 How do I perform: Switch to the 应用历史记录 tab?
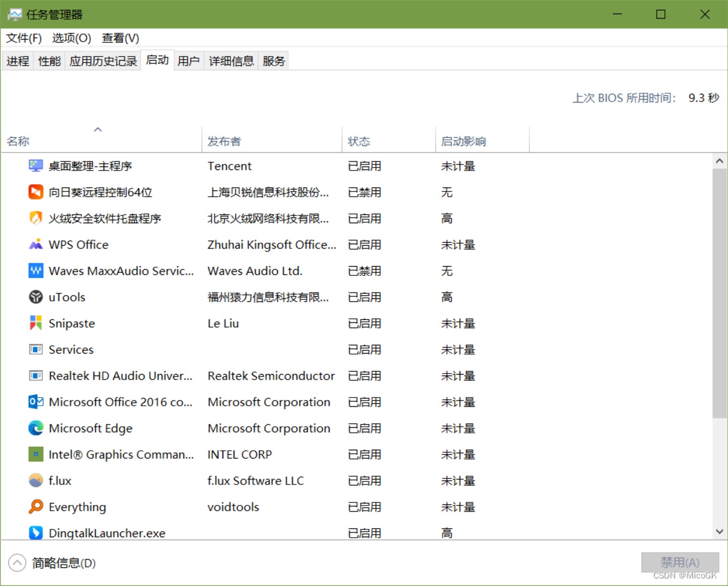pyautogui.click(x=103, y=61)
